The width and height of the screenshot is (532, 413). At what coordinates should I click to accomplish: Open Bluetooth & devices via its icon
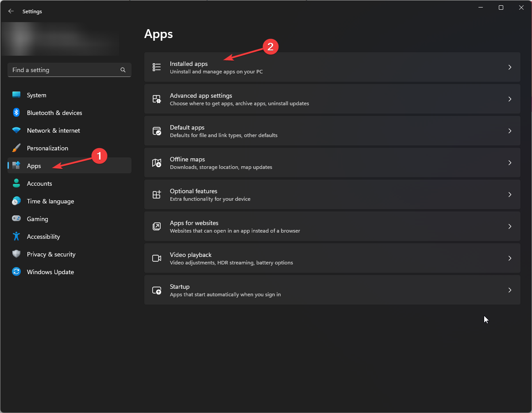point(16,113)
